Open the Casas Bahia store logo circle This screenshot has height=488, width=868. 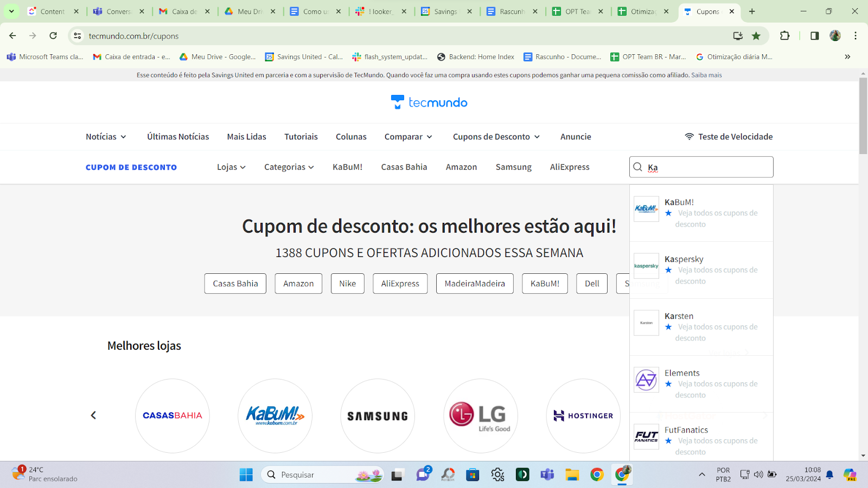point(173,415)
